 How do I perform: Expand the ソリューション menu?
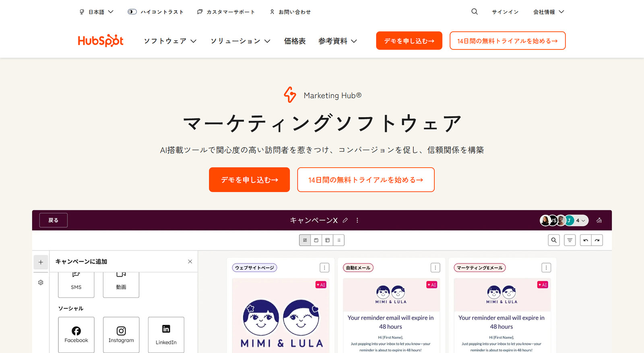point(240,41)
